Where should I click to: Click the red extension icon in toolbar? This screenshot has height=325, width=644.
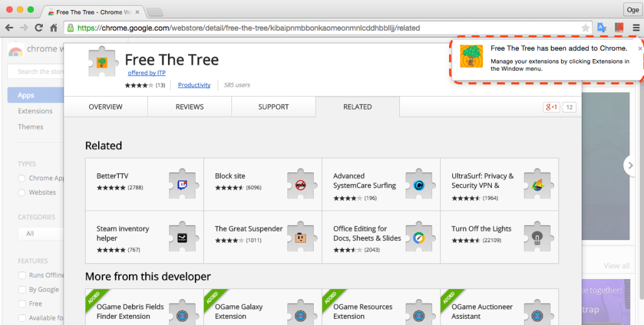[x=619, y=28]
